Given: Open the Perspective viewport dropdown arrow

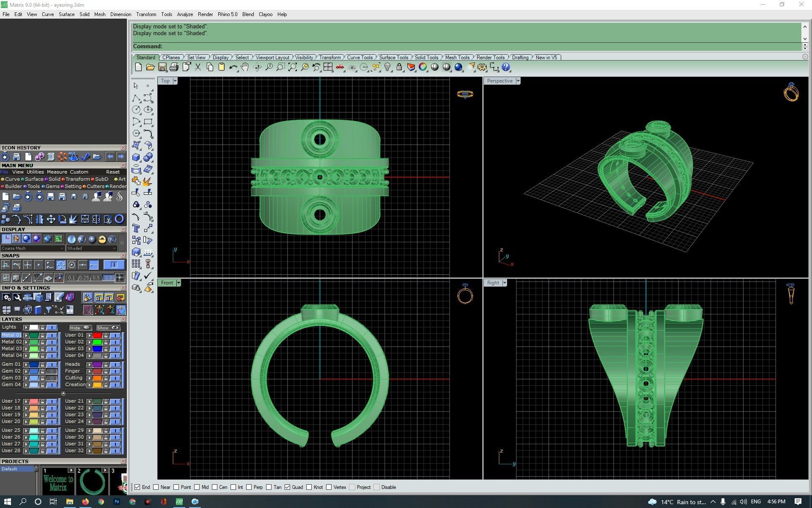Looking at the screenshot, I should pos(518,81).
